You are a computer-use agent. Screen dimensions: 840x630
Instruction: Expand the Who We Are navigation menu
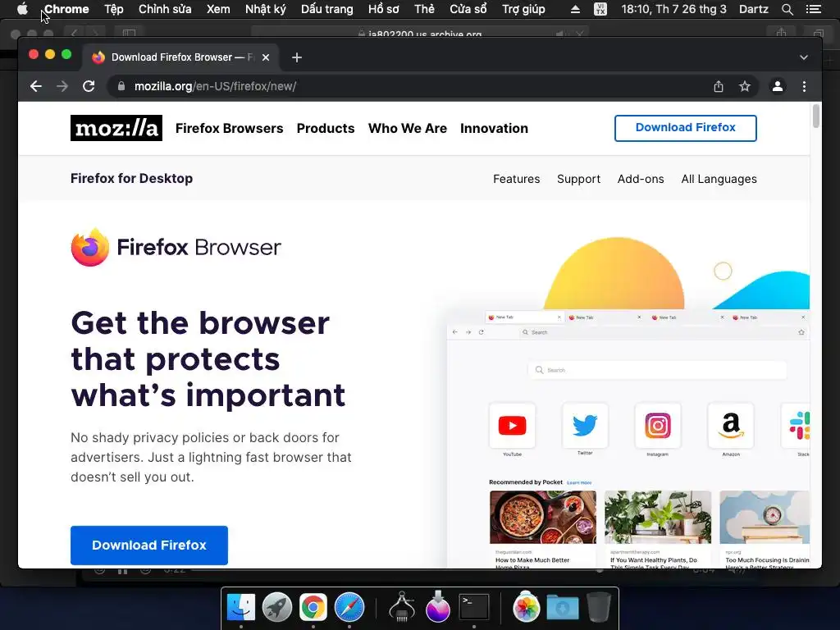(407, 129)
